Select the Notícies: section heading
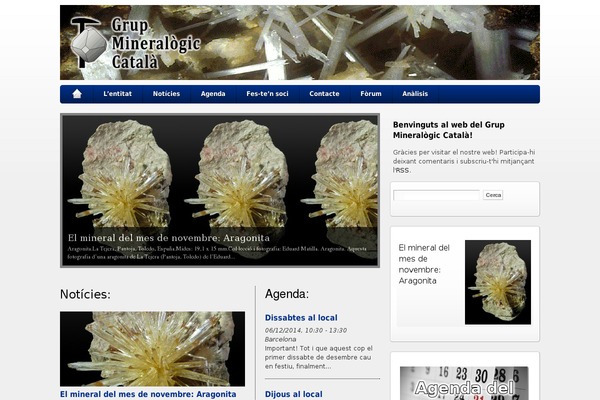600x400 pixels. click(85, 294)
